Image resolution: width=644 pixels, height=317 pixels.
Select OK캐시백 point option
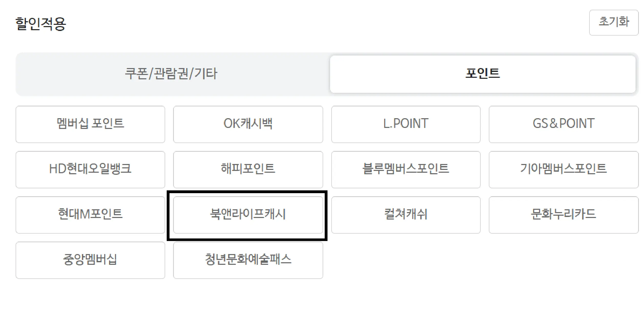pos(248,124)
